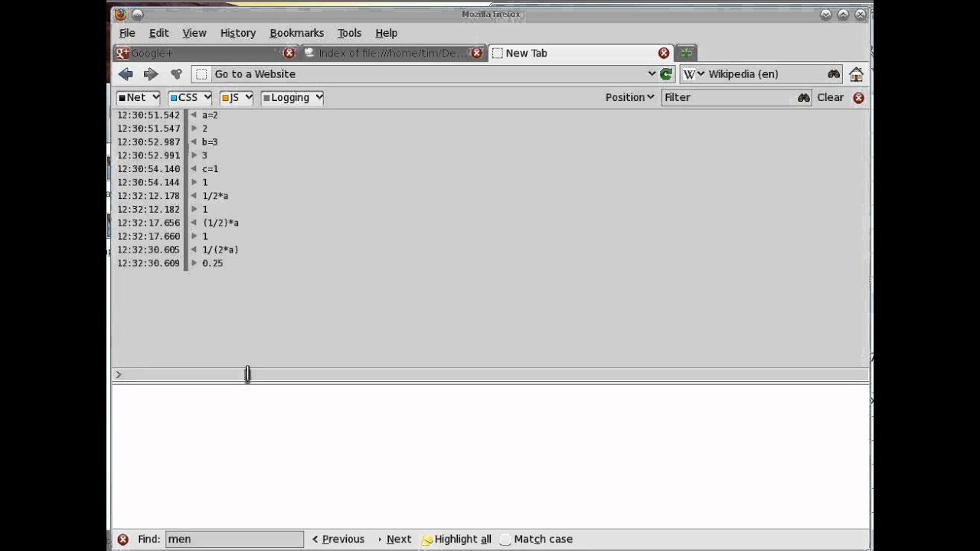Open the Tools menu

[x=349, y=33]
